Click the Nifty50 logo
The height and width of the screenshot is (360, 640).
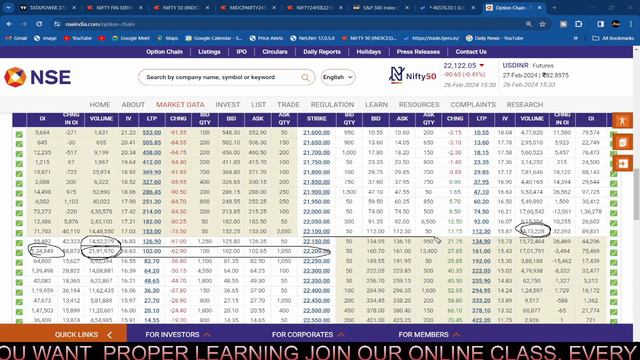(x=412, y=75)
